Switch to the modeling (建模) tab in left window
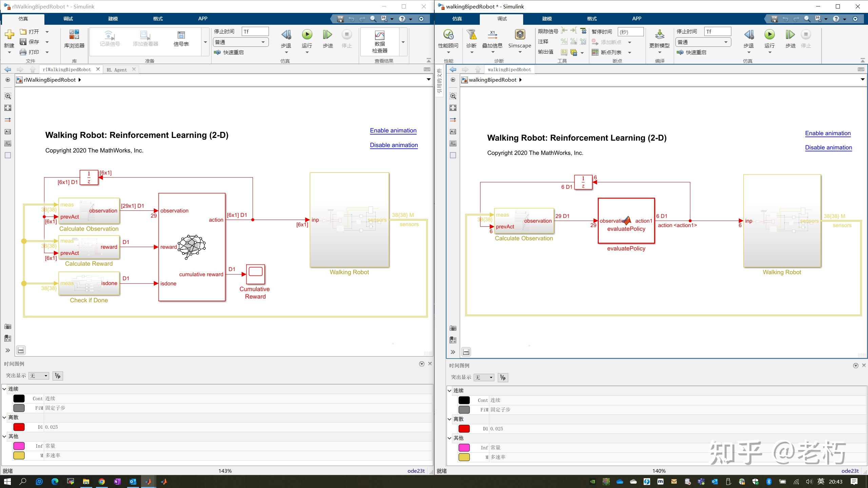868x488 pixels. pyautogui.click(x=113, y=19)
